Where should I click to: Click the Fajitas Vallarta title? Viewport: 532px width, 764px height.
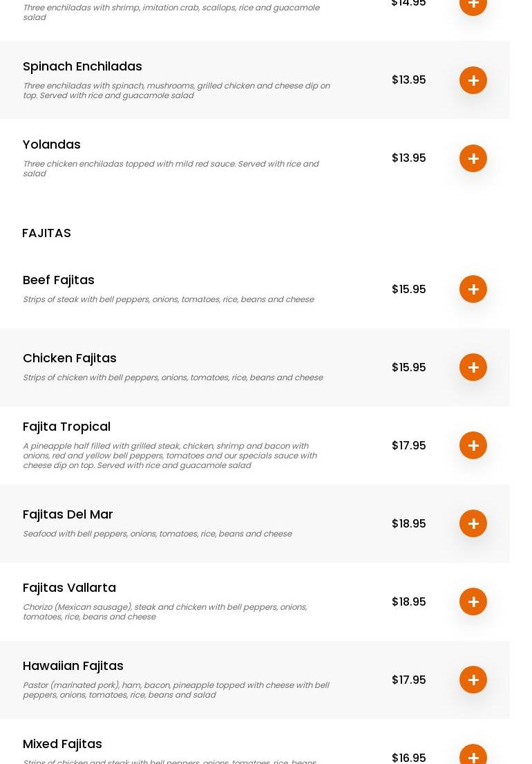pyautogui.click(x=69, y=588)
